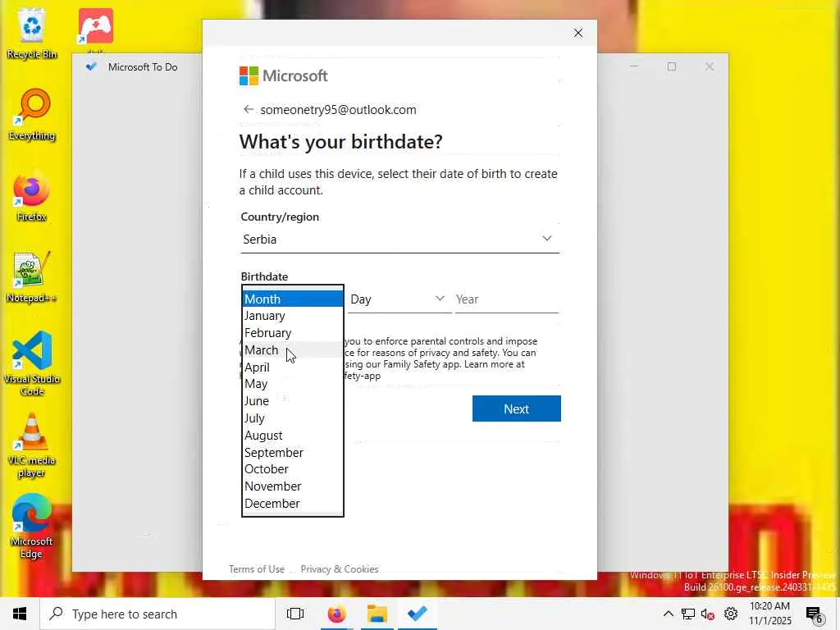Screen dimensions: 840x630
Task: Click the muted volume tray icon
Action: coord(708,614)
